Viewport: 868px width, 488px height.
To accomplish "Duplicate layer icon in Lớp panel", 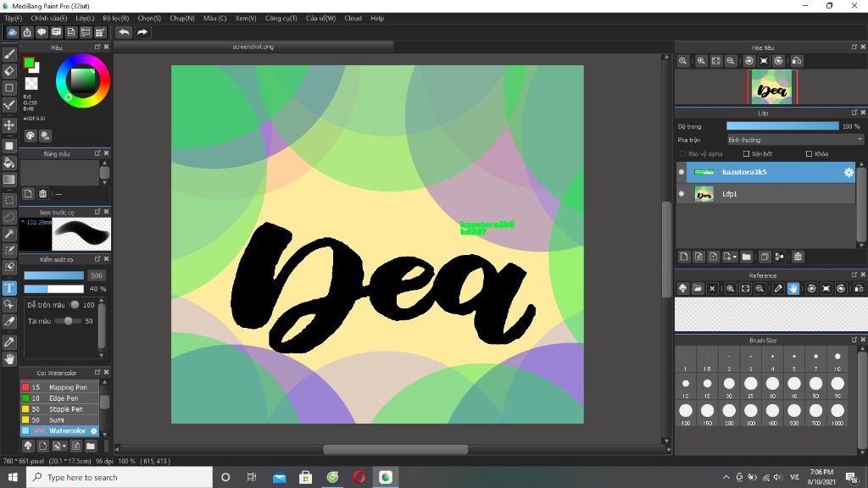I will pos(765,257).
